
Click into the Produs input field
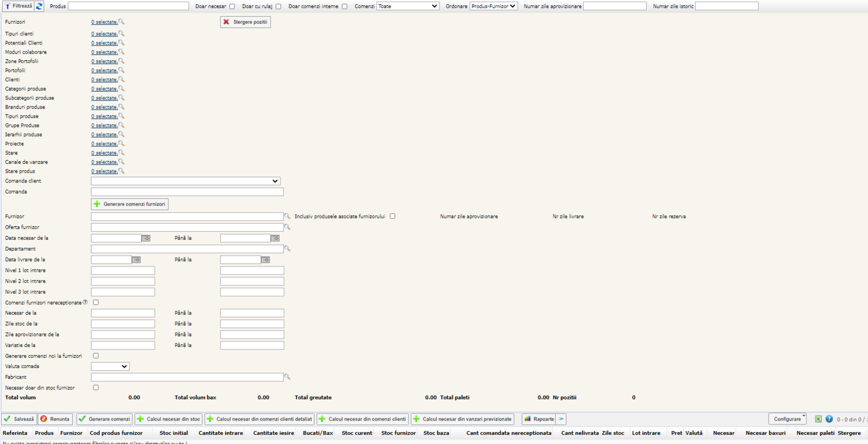click(128, 7)
